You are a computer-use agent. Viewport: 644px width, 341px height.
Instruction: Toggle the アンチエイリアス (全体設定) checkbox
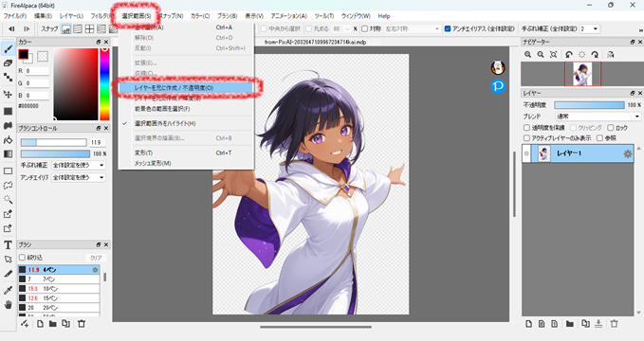coord(448,28)
